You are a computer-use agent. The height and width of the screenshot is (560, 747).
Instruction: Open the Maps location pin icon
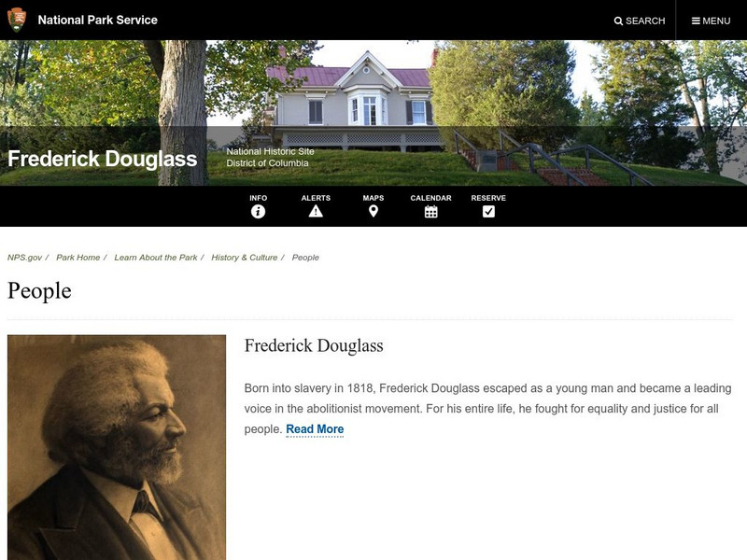(373, 212)
